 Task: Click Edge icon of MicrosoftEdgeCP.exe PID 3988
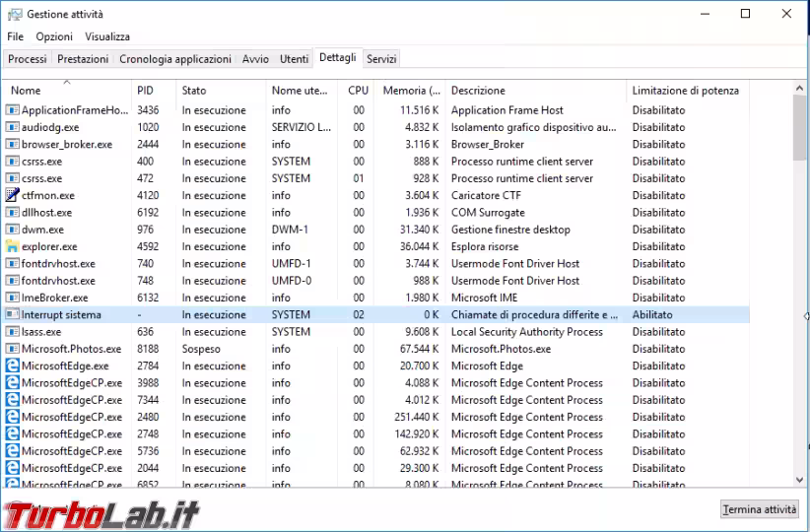(x=13, y=382)
